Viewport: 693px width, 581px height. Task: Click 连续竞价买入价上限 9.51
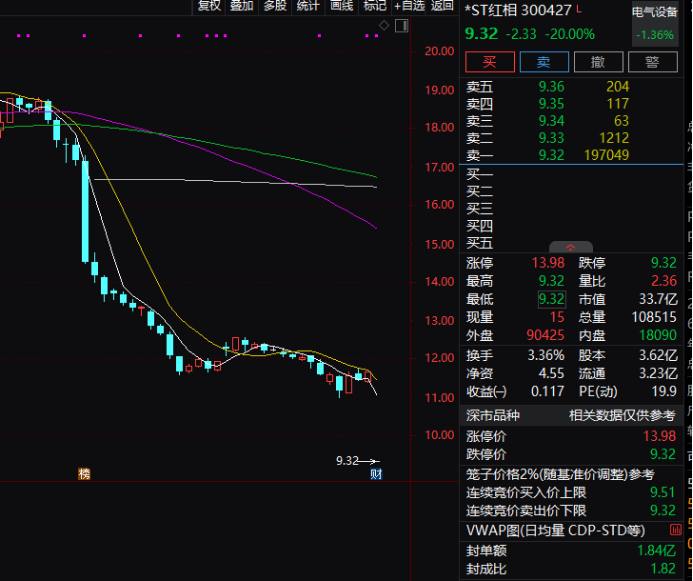click(571, 492)
